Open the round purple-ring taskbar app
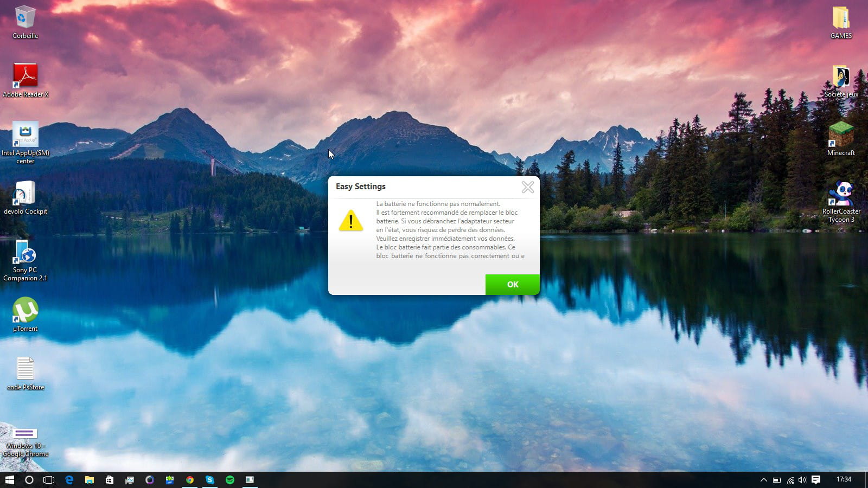This screenshot has height=488, width=868. [x=150, y=480]
